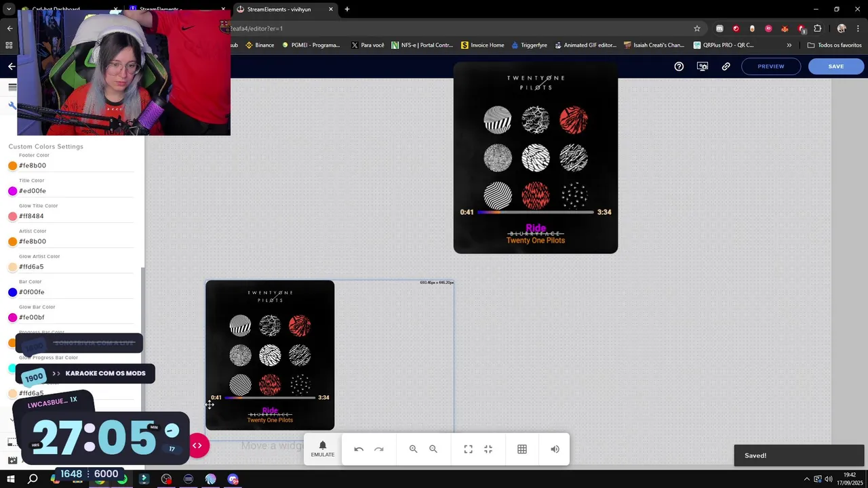Open Artist Color orange swatch
Image resolution: width=868 pixels, height=488 pixels.
(12, 241)
